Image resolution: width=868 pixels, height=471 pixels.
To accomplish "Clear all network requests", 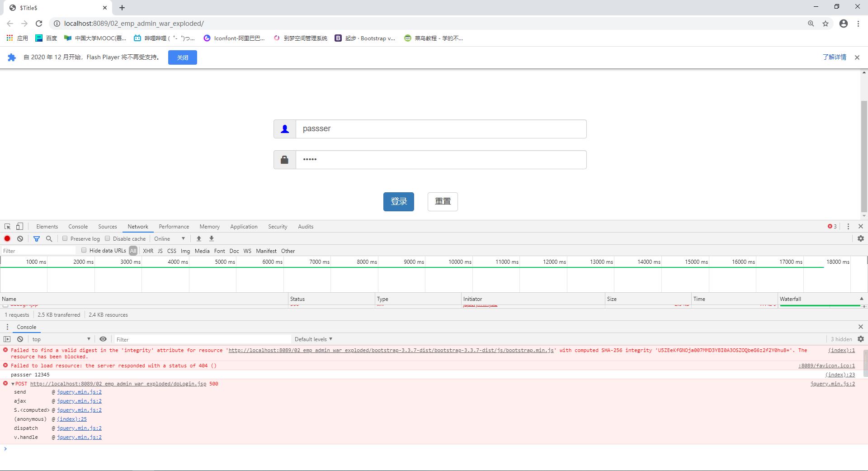I will coord(20,238).
